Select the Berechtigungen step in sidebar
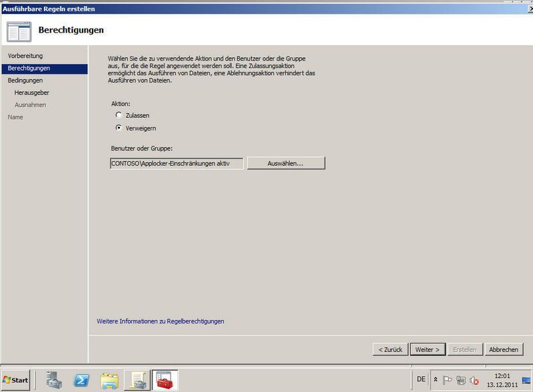The width and height of the screenshot is (533, 392). 45,69
